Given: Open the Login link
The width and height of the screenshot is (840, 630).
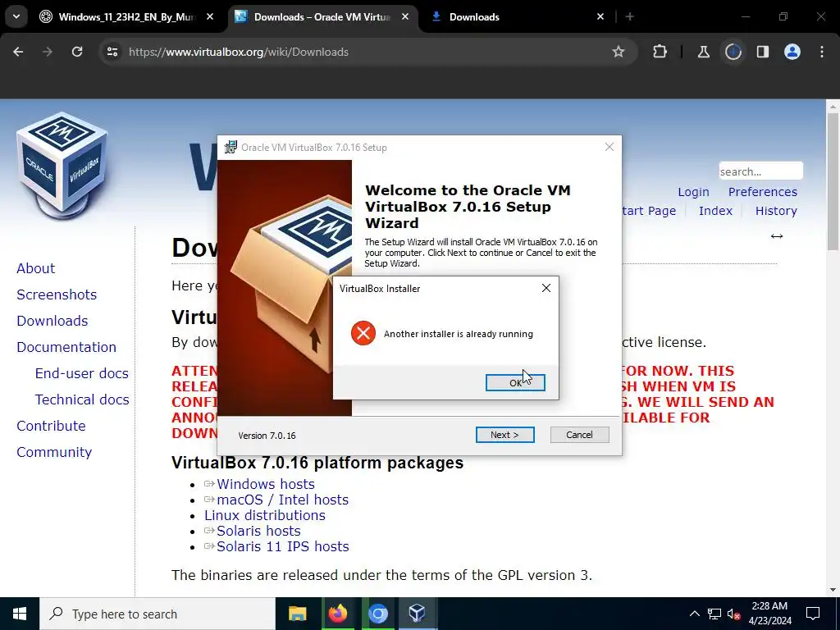Looking at the screenshot, I should (x=693, y=192).
